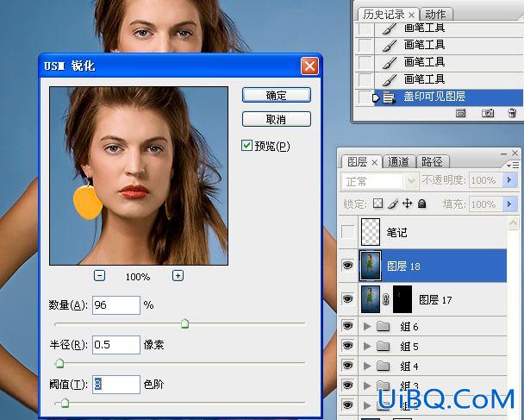This screenshot has width=524, height=420.
Task: Click the 填充 100% value field
Action: [486, 204]
